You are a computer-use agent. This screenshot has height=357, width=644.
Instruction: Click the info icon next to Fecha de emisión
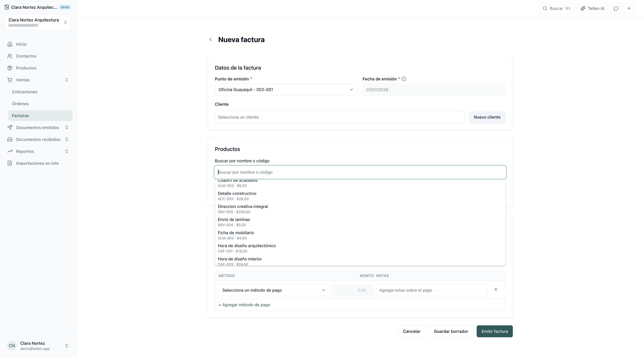[x=404, y=79]
